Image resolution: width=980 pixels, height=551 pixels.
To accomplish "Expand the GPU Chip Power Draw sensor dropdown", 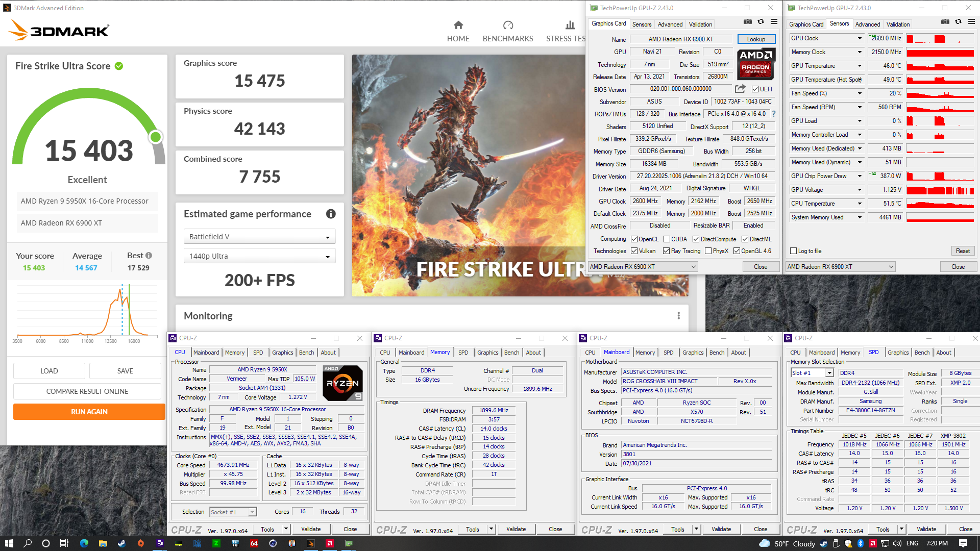I will (860, 176).
